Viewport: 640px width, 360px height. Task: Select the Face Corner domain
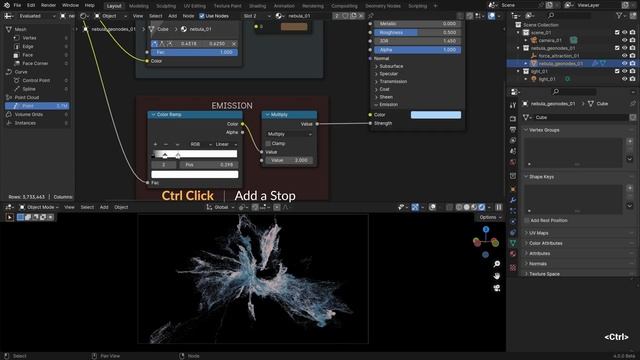(x=35, y=63)
